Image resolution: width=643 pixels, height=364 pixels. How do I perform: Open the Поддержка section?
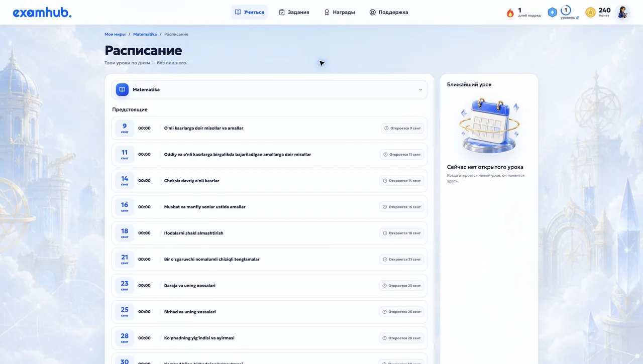coord(388,12)
